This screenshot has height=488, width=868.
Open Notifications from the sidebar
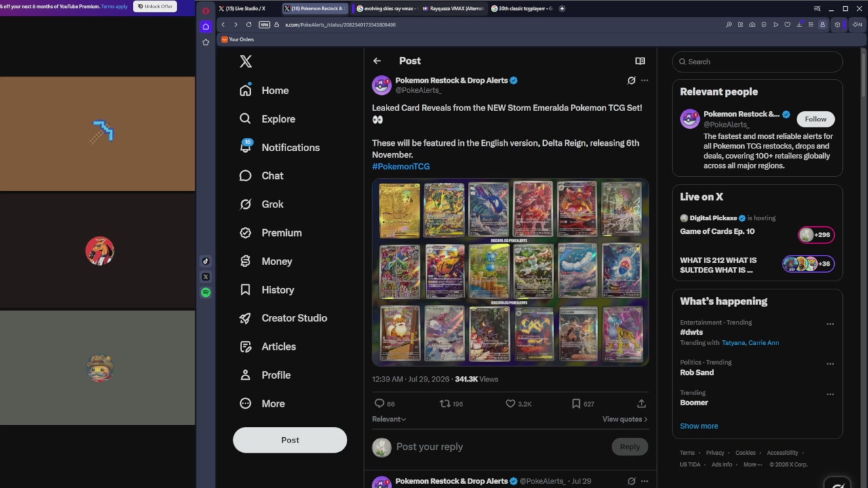tap(279, 147)
